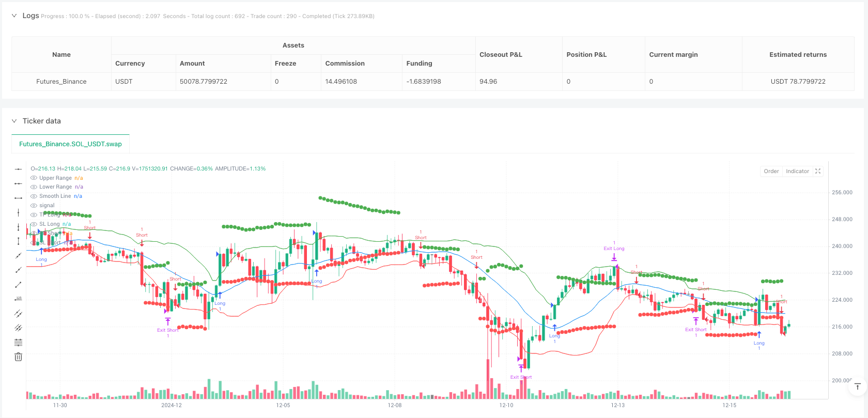
Task: Select the Fibonacci horizontal lines tool
Action: [18, 342]
